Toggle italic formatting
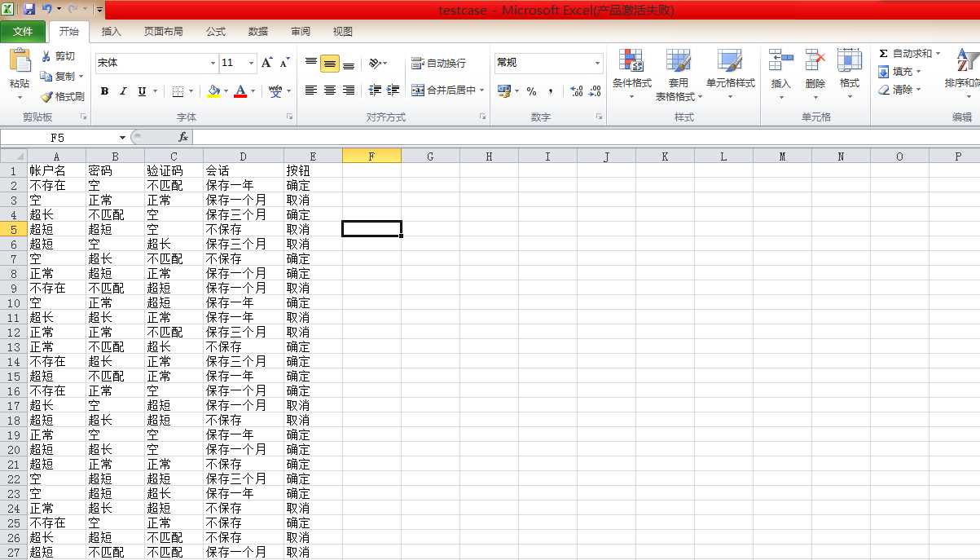The width and height of the screenshot is (980, 560). (x=123, y=91)
